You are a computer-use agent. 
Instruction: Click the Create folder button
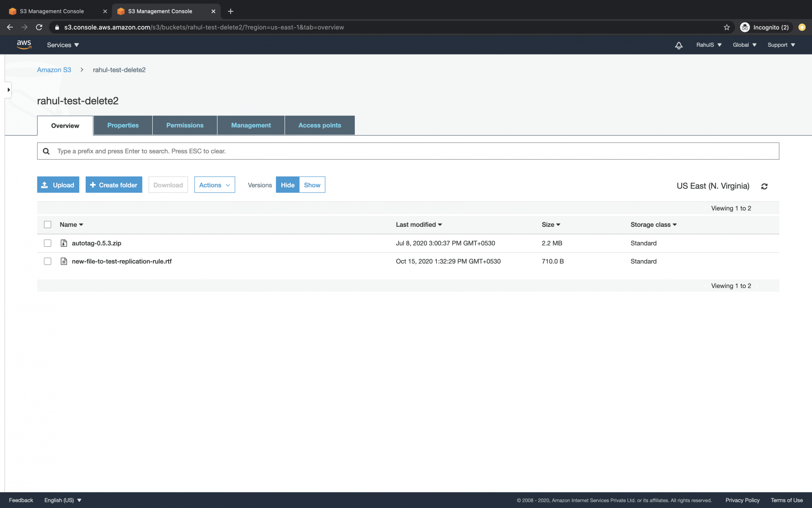point(114,185)
